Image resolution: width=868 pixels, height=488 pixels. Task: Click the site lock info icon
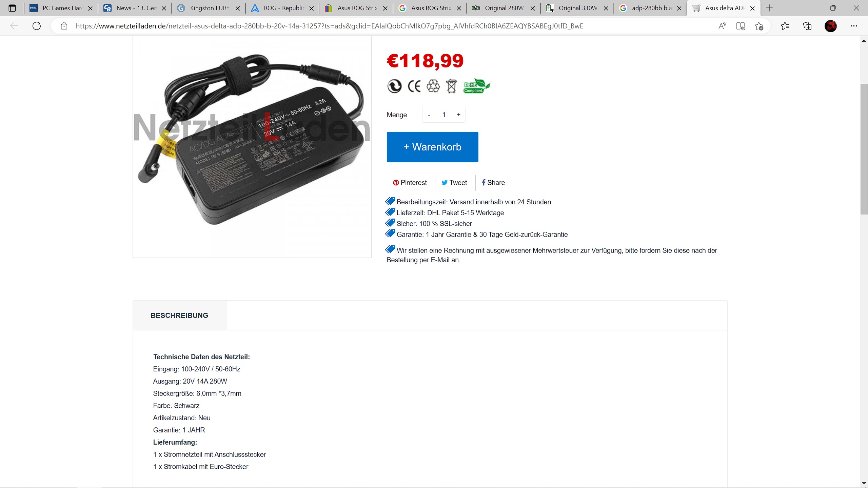point(64,26)
